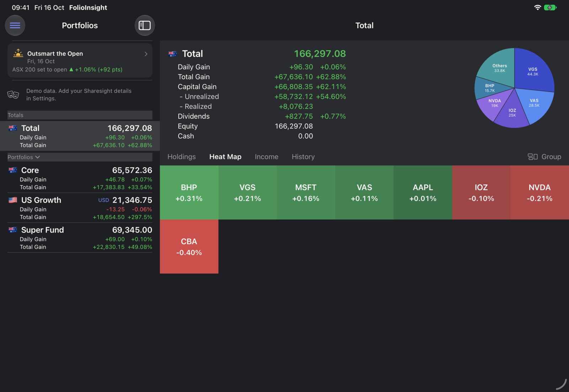
Task: Click the BHP slice of pie chart
Action: coord(490,88)
